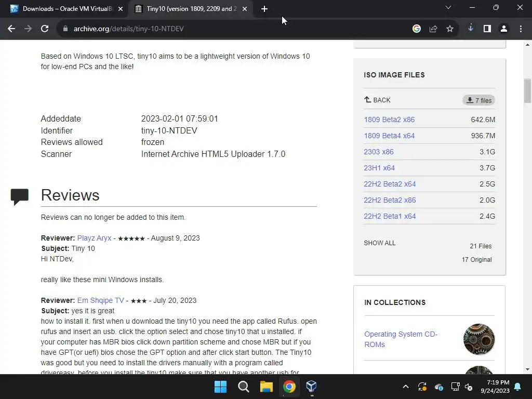Viewport: 532px width, 399px height.
Task: Open Operating System CD-ROMs collection link
Action: pyautogui.click(x=401, y=339)
